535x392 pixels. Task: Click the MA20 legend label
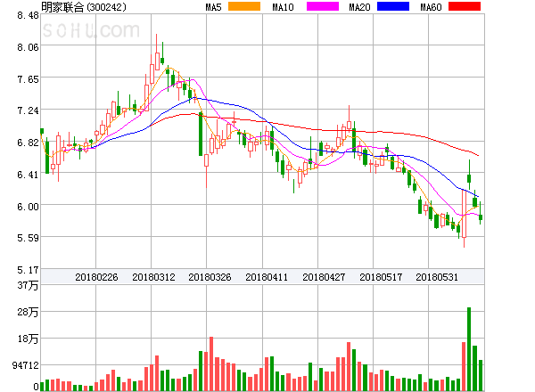[359, 7]
